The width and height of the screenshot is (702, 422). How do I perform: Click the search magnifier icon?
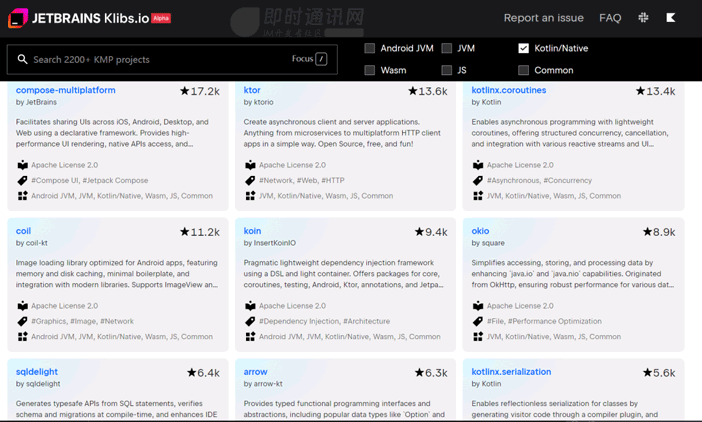click(x=22, y=59)
